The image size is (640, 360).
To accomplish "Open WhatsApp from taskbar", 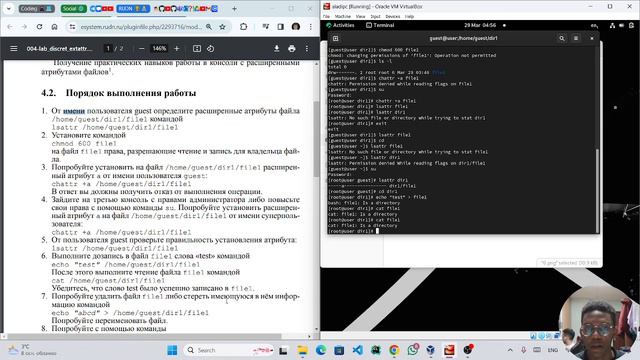I will 413,350.
